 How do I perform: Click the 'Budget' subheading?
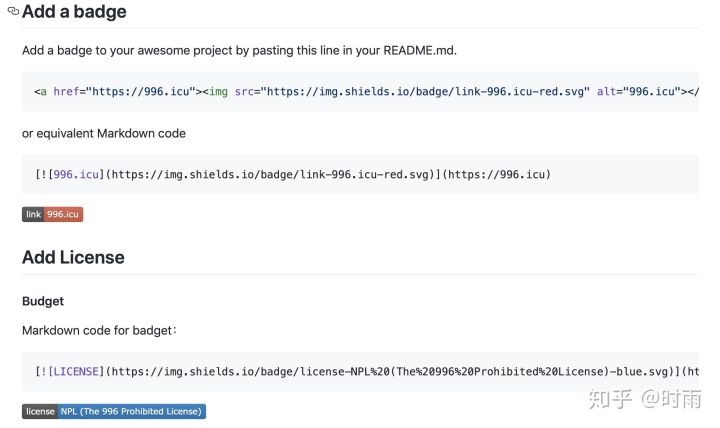(43, 301)
